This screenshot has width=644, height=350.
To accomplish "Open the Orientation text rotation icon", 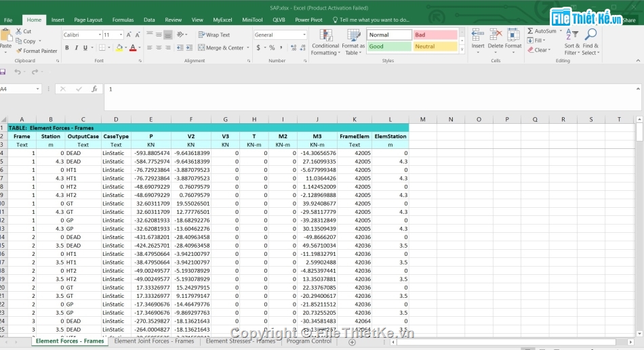I will point(180,35).
